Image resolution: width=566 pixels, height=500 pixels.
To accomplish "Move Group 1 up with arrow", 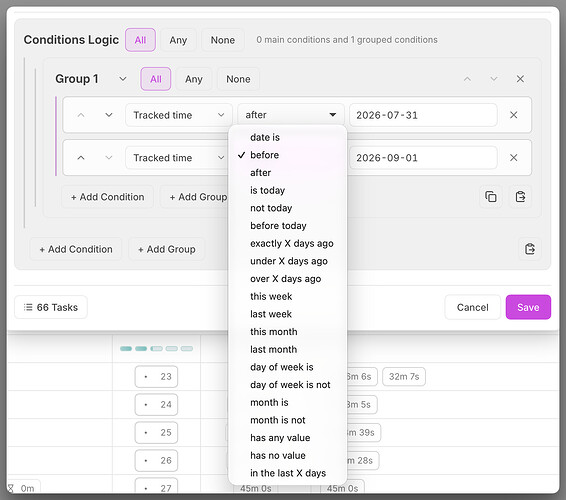I will (x=467, y=79).
